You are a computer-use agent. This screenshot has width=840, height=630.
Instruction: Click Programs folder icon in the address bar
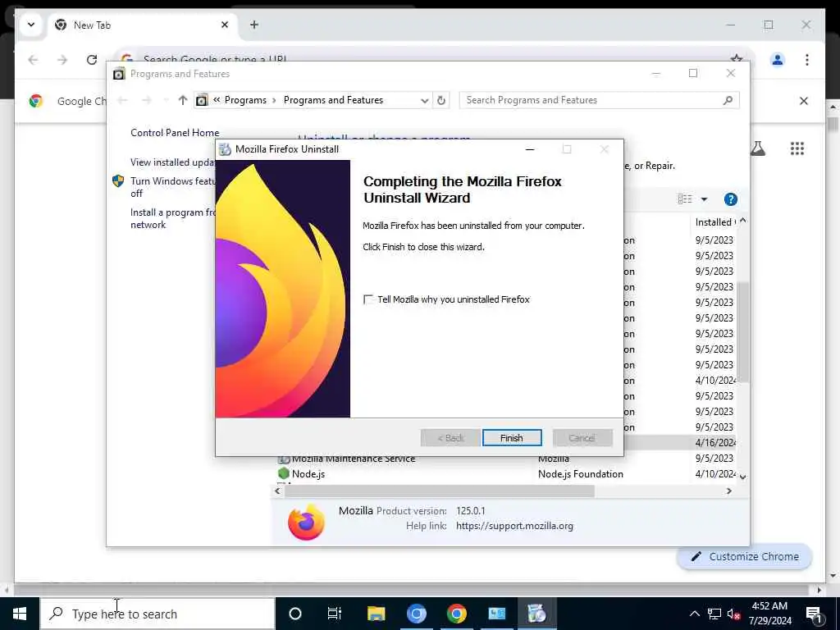[202, 100]
